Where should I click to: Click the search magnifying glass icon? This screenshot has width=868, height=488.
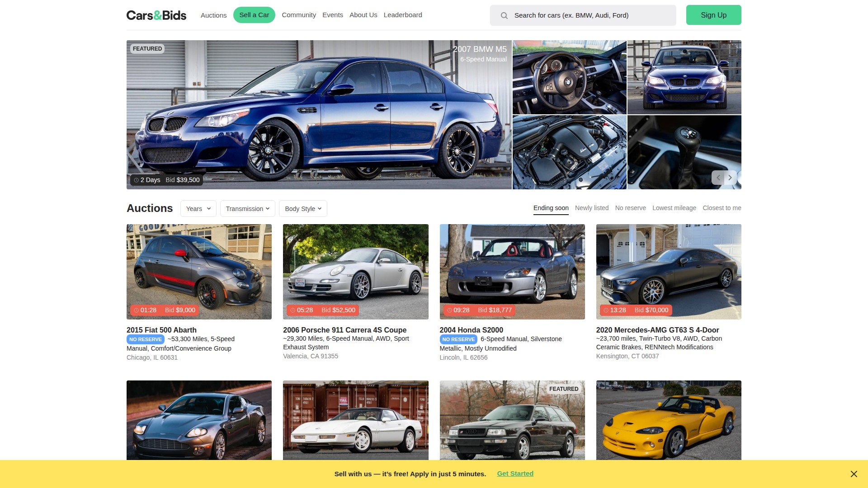click(x=504, y=15)
